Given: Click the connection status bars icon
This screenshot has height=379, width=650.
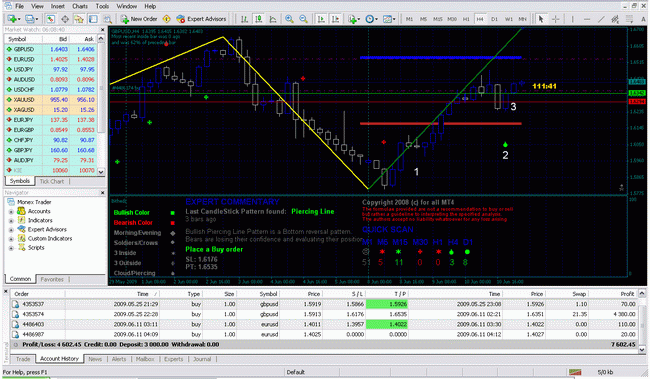Looking at the screenshot, I should 575,372.
